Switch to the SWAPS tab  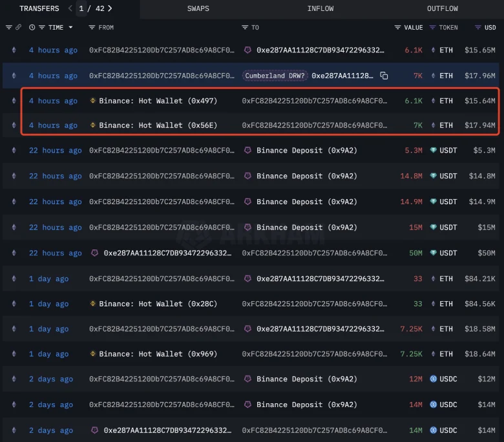(198, 8)
